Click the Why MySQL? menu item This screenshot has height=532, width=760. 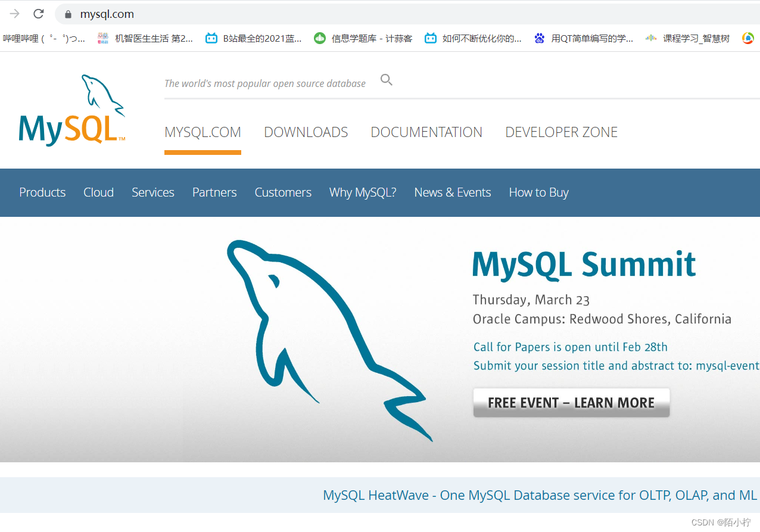[x=363, y=192]
